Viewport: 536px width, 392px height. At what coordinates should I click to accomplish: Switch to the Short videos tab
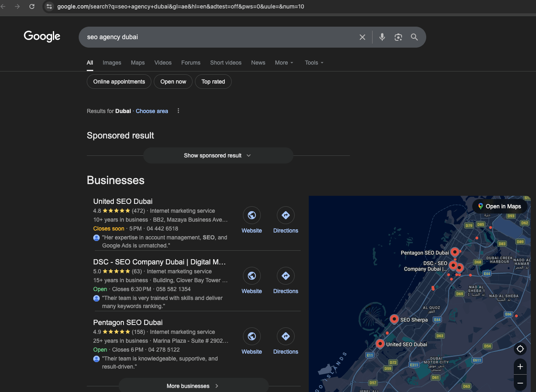tap(226, 63)
